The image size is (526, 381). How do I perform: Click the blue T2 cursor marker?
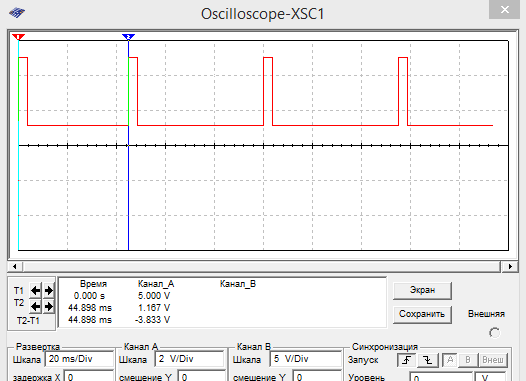tap(128, 37)
